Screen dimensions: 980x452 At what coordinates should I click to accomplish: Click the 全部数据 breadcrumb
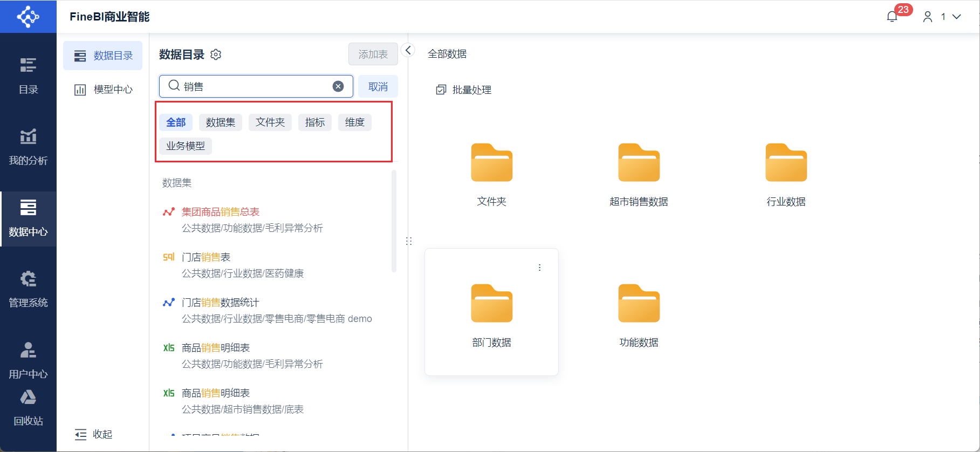(447, 54)
